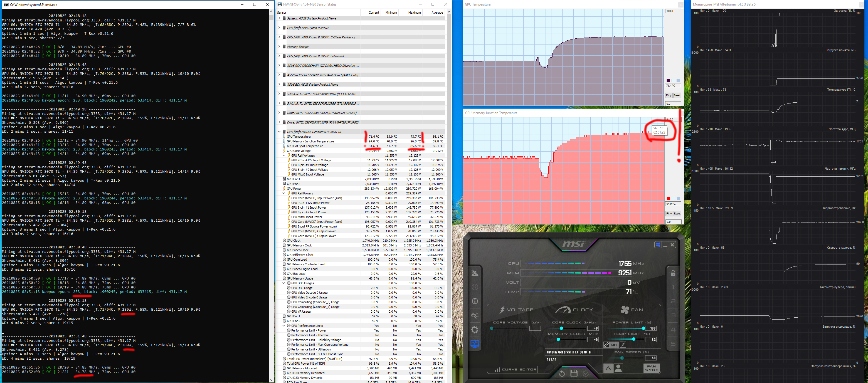Click the save profile floppy icon
The width and height of the screenshot is (868, 383).
click(x=574, y=373)
